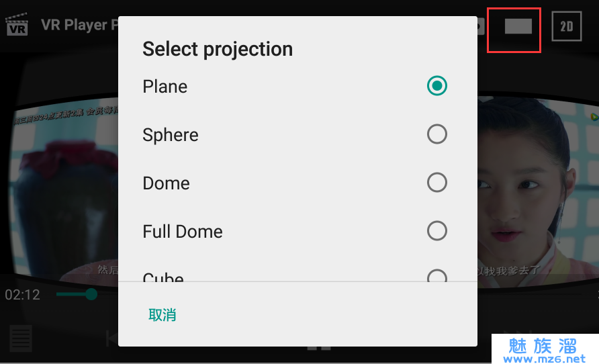Click the Sphere option label text

pos(171,135)
